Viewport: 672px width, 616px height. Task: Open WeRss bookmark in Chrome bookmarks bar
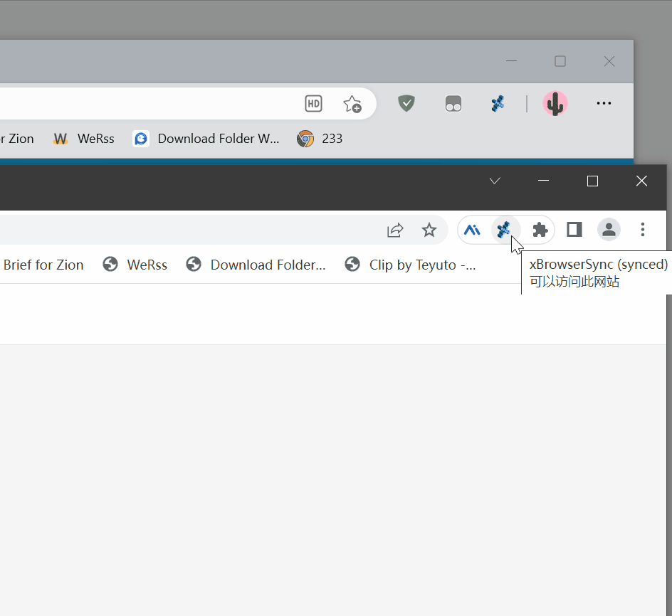(x=135, y=265)
